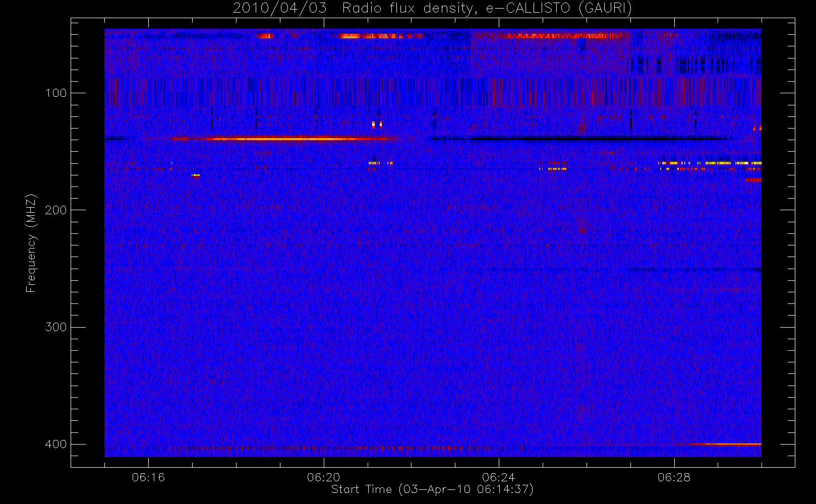Click the 06:28 time tick label
Image resolution: width=816 pixels, height=504 pixels.
674,477
